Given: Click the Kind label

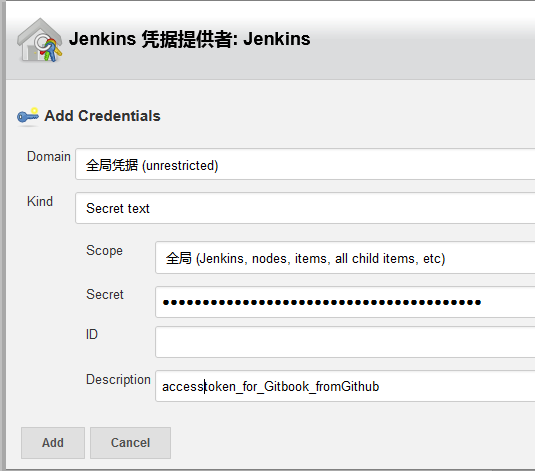Looking at the screenshot, I should (x=40, y=201).
